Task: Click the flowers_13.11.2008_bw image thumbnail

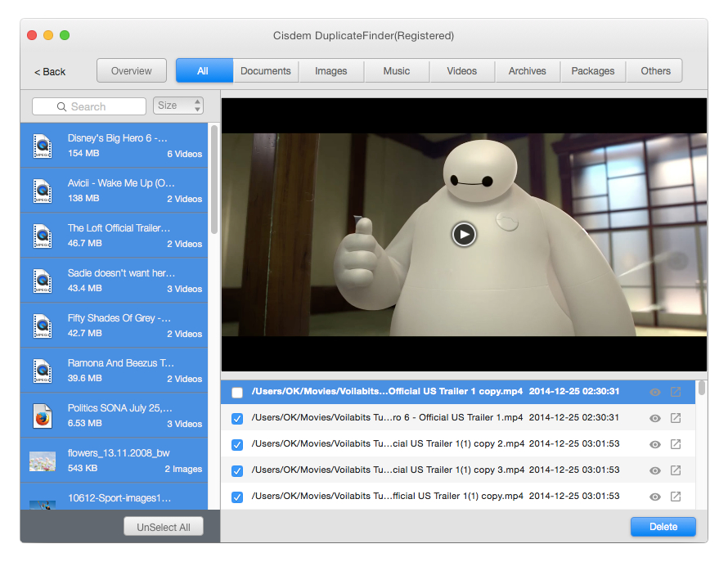Action: [43, 461]
